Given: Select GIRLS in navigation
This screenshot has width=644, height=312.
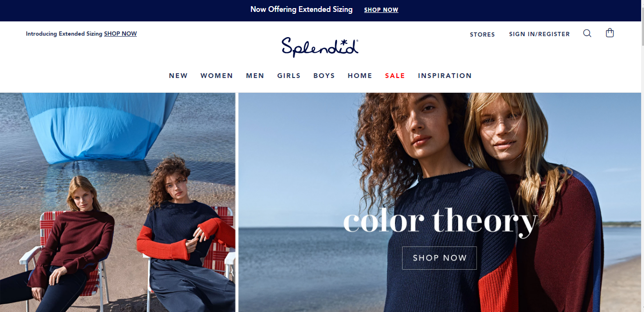Looking at the screenshot, I should point(289,76).
